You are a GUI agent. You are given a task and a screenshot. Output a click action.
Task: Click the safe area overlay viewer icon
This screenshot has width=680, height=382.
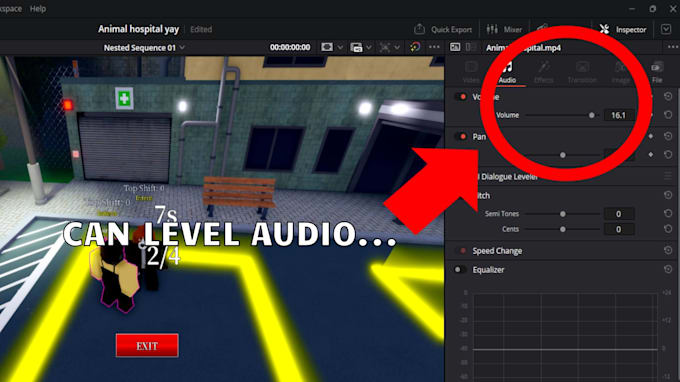click(x=327, y=47)
